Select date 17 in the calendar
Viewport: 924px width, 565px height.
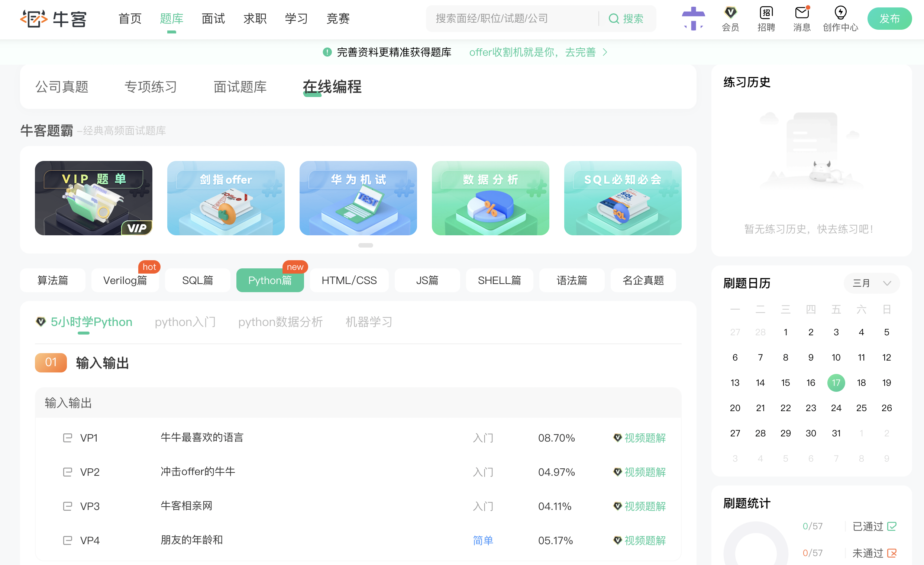click(x=836, y=382)
